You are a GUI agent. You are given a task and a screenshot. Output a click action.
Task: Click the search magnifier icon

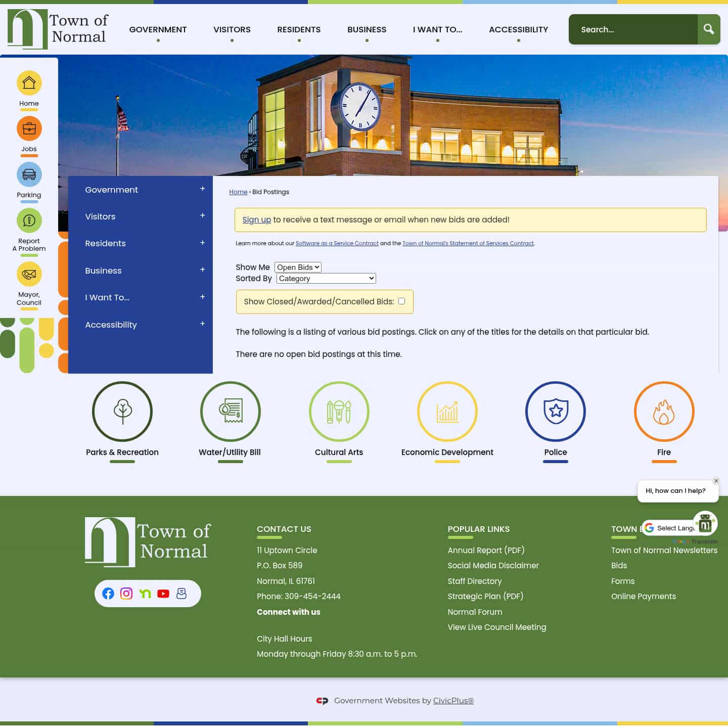point(709,29)
